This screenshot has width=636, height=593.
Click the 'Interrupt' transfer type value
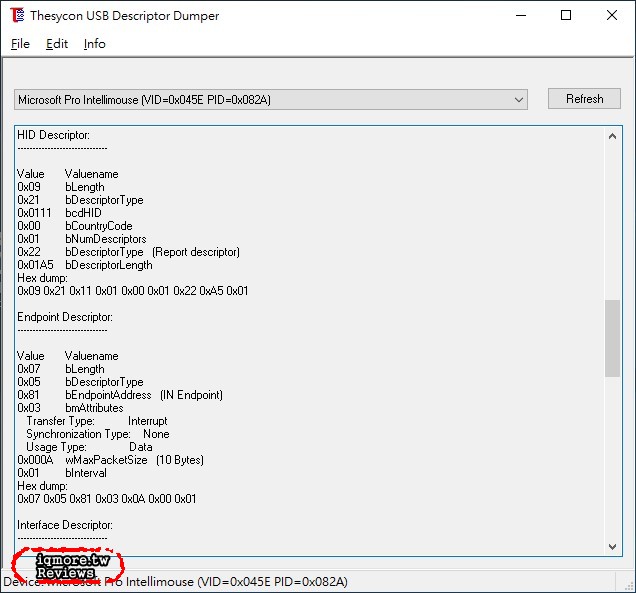pos(148,421)
